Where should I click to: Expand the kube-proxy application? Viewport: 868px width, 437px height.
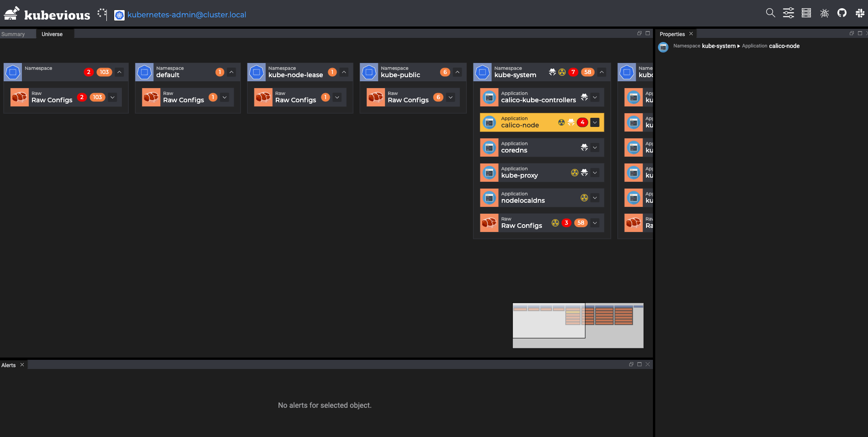tap(595, 173)
